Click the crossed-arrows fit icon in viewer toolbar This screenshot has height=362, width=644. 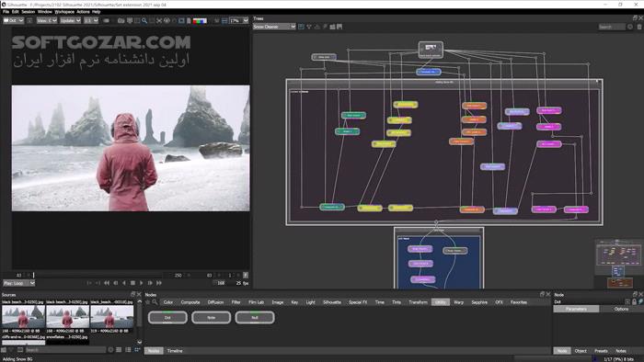pos(159,20)
